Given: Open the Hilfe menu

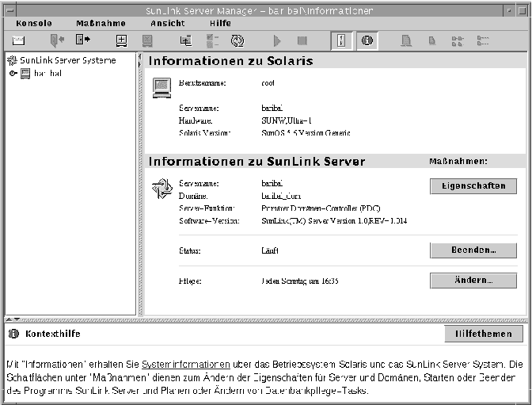Looking at the screenshot, I should pos(220,23).
